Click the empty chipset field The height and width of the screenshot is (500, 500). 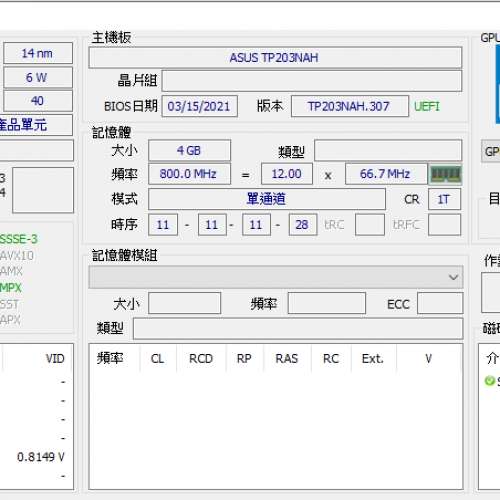click(x=312, y=81)
